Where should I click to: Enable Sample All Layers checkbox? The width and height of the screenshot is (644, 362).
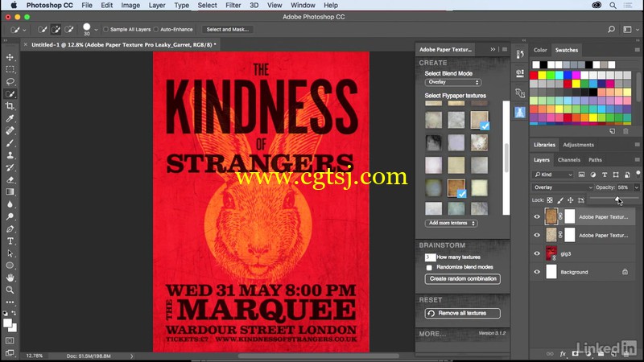coord(106,30)
